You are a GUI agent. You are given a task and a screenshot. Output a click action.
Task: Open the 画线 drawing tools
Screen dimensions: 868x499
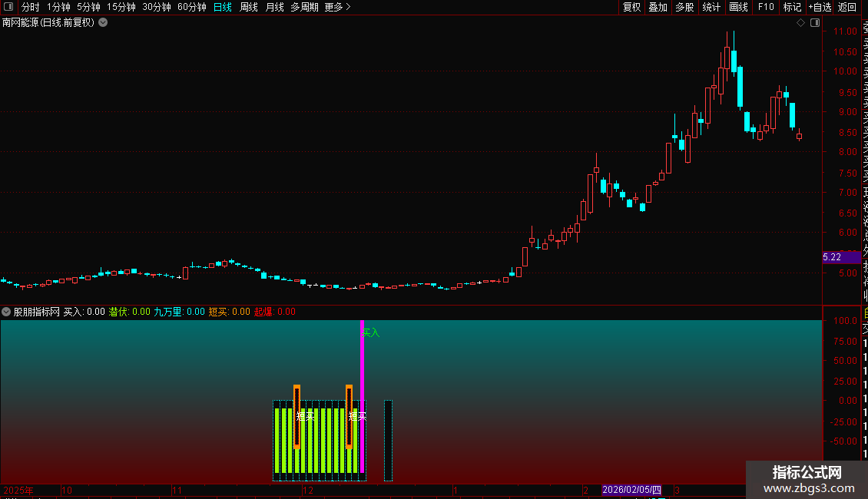coord(738,7)
